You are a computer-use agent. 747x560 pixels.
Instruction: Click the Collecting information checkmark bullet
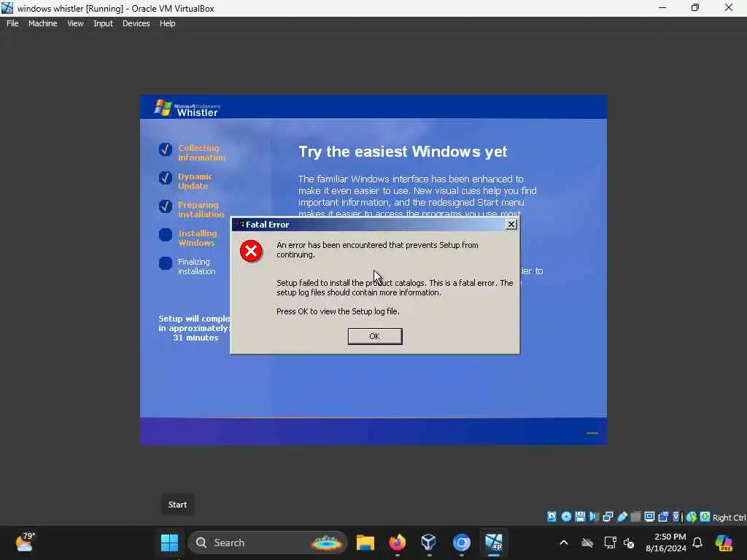click(x=166, y=149)
